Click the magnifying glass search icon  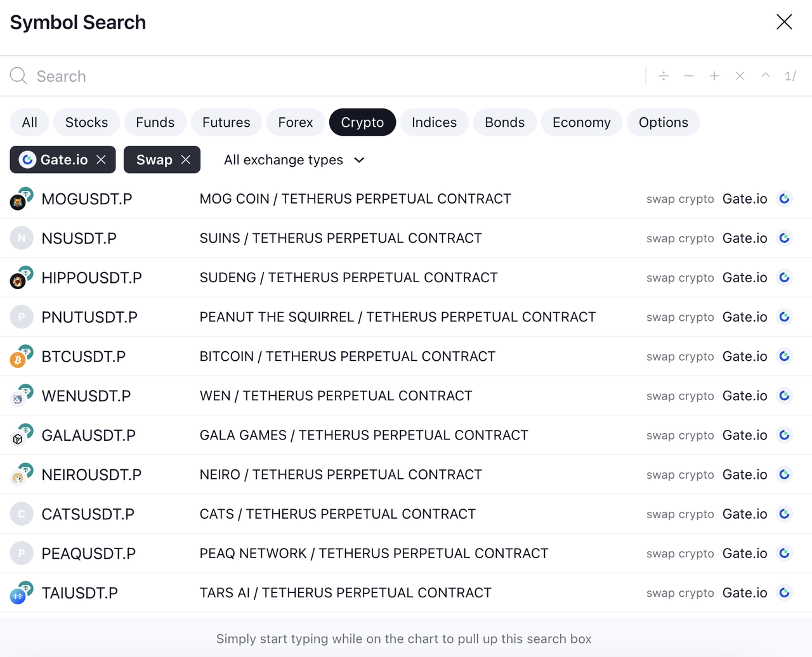click(18, 76)
